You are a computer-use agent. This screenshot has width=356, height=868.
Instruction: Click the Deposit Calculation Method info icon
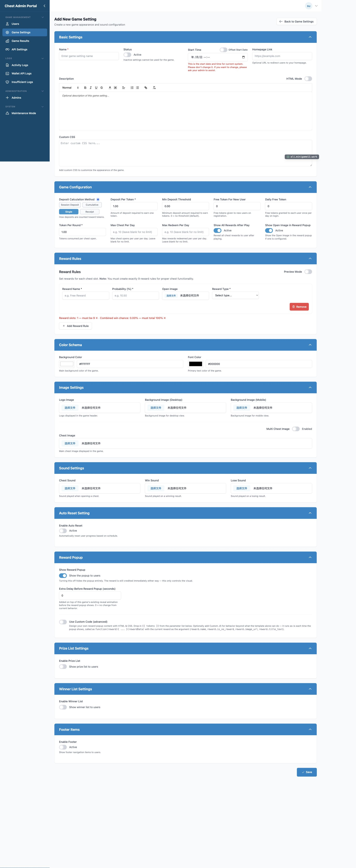tap(98, 199)
